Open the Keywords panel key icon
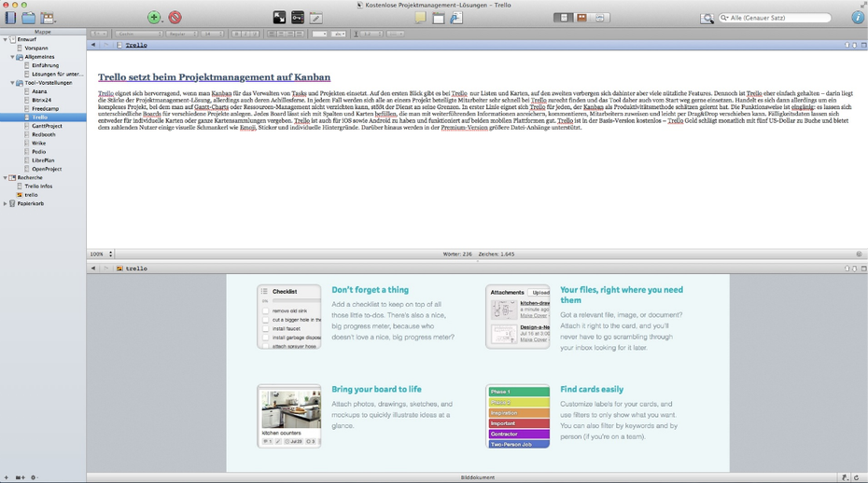868x483 pixels. 298,18
